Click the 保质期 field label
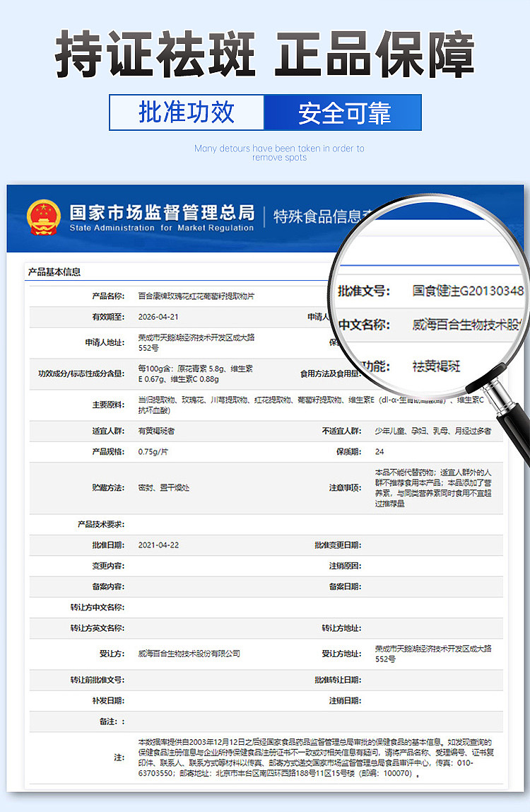The image size is (530, 812). [349, 451]
